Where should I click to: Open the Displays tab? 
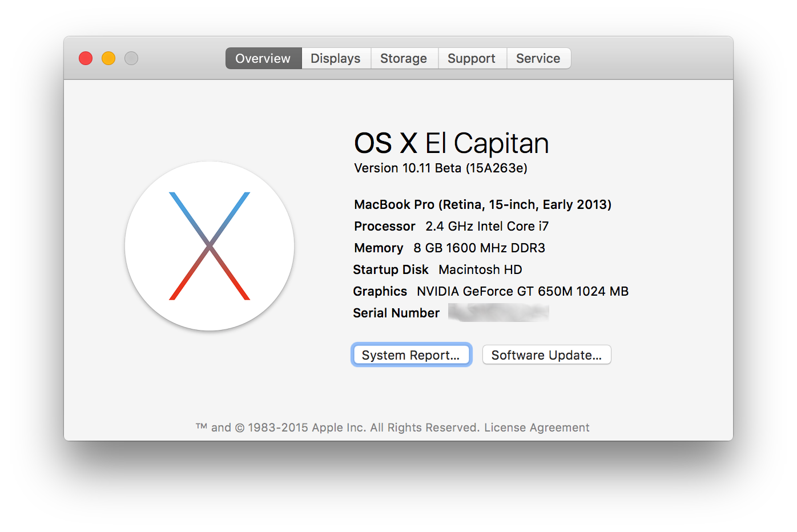336,58
